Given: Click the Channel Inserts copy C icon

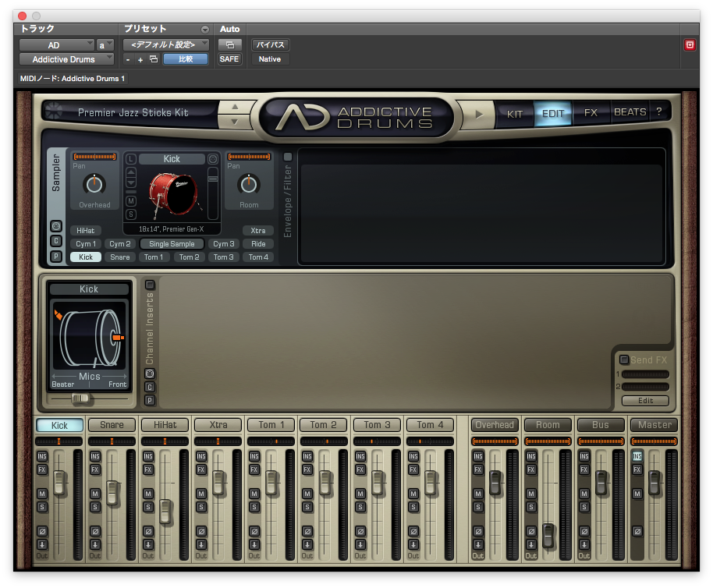Looking at the screenshot, I should (x=150, y=387).
